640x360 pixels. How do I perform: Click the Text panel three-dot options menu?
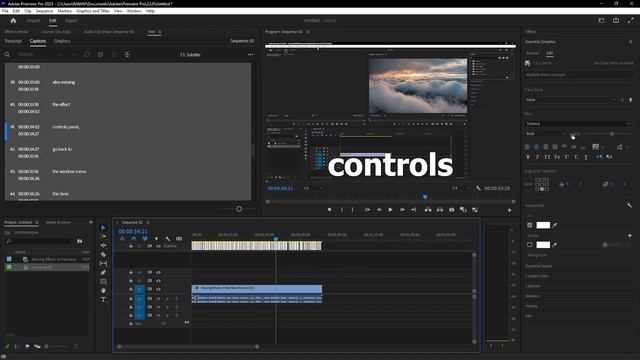(x=250, y=54)
